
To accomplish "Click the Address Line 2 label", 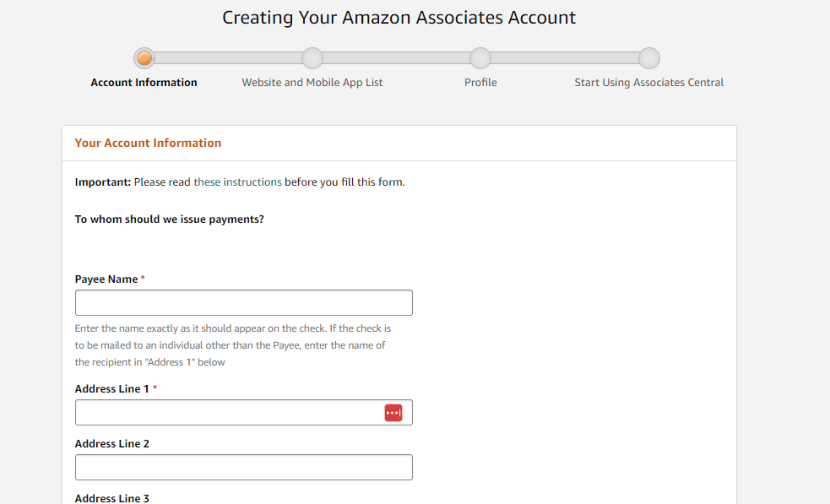I will [x=112, y=444].
